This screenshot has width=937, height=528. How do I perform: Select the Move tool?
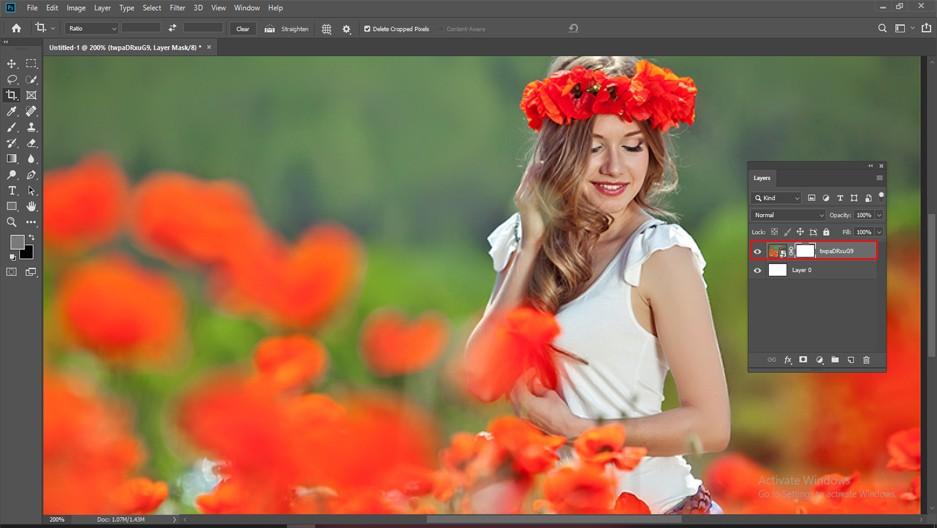pyautogui.click(x=11, y=63)
